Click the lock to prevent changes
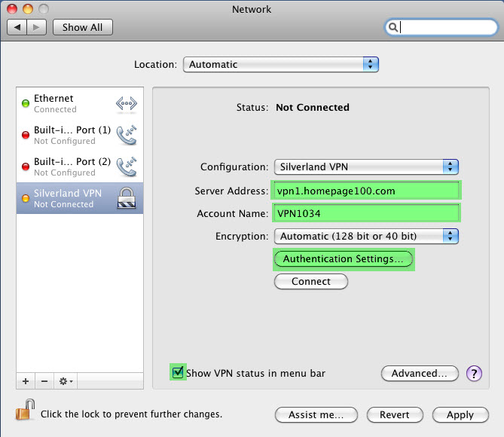The height and width of the screenshot is (437, 504). point(25,410)
